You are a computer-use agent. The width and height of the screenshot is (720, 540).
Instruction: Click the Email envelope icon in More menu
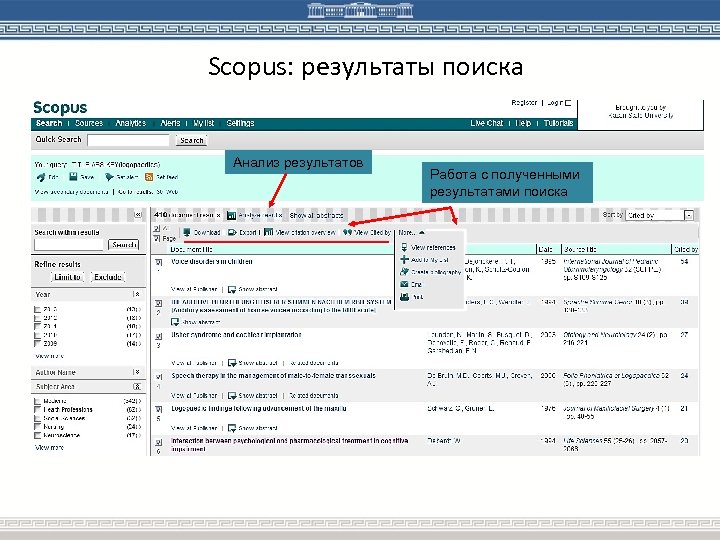404,284
